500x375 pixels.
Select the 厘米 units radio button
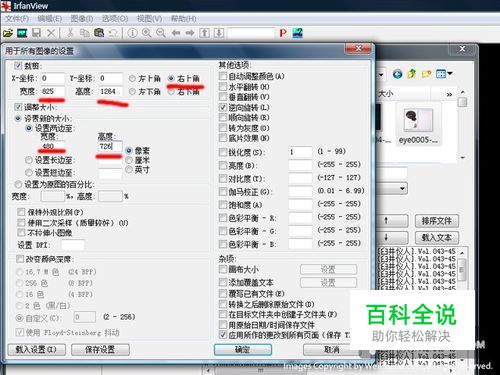point(129,160)
